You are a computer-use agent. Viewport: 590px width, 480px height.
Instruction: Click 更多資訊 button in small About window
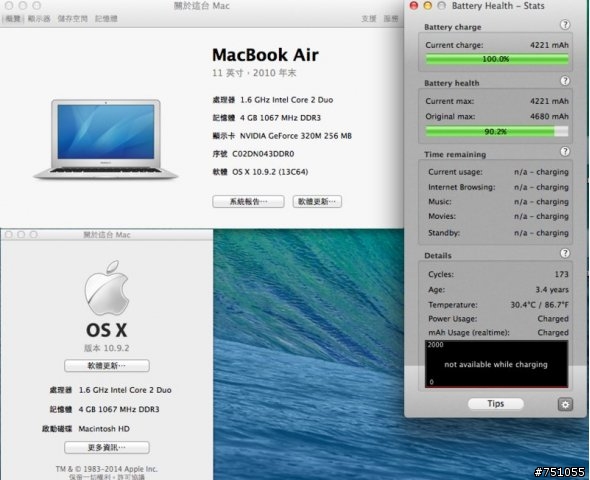click(107, 447)
